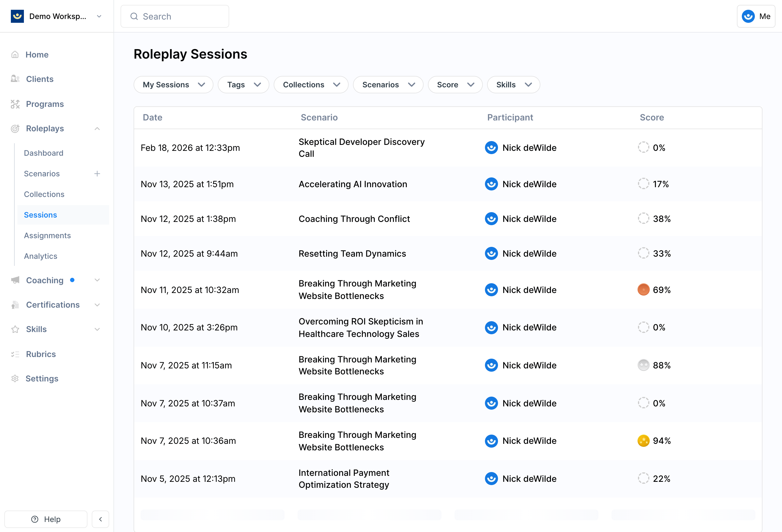
Task: Click the Nov 11, 2025 at 10:32am date
Action: click(190, 290)
